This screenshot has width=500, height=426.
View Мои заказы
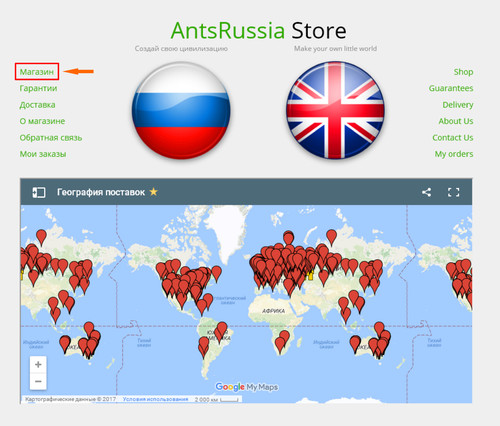pyautogui.click(x=43, y=154)
